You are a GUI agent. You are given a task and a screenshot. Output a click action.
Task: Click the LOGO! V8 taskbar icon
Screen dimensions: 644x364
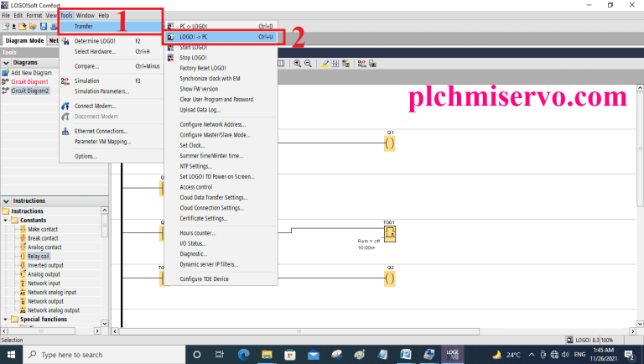(x=452, y=354)
